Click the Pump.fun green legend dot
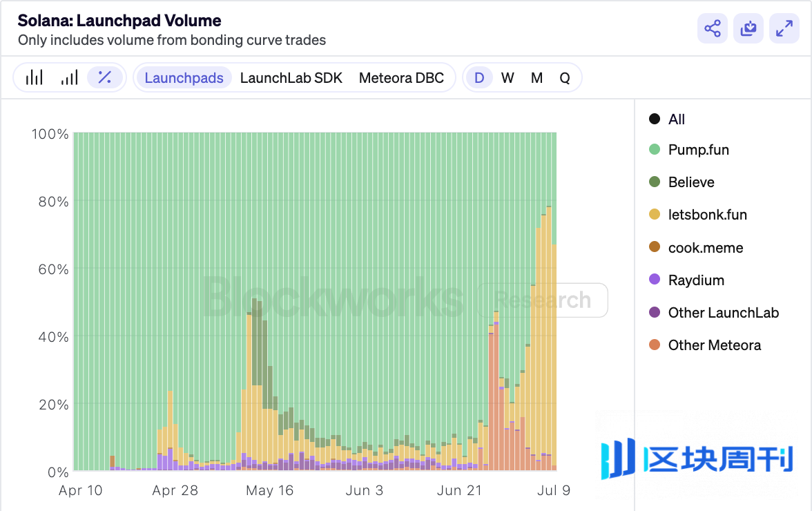The image size is (812, 511). pos(655,150)
